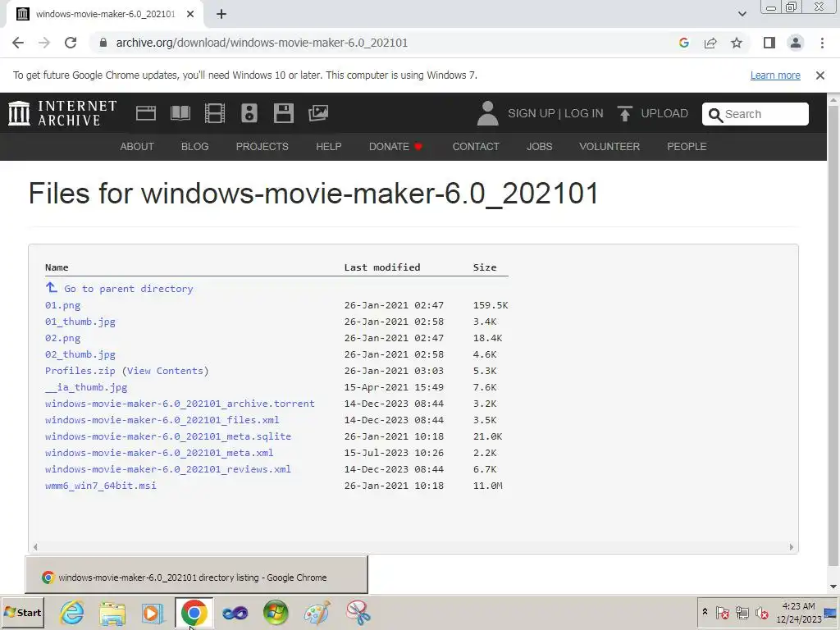
Task: Go to parent directory link
Action: tap(129, 289)
